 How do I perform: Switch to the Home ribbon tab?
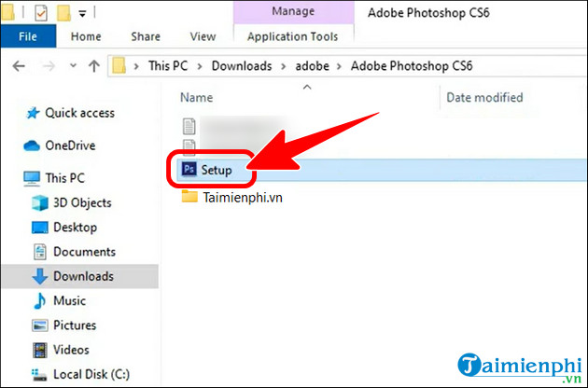(x=86, y=36)
